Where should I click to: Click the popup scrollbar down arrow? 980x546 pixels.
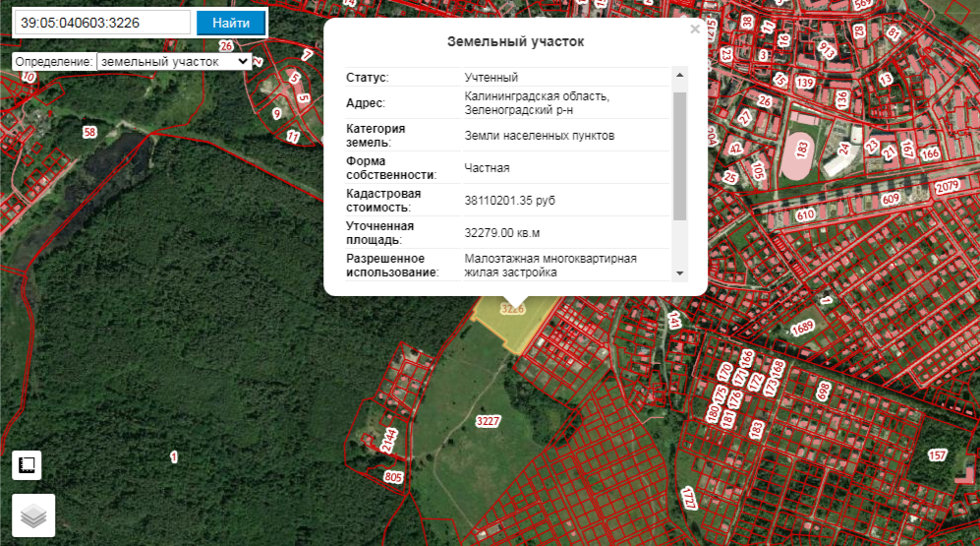point(679,273)
